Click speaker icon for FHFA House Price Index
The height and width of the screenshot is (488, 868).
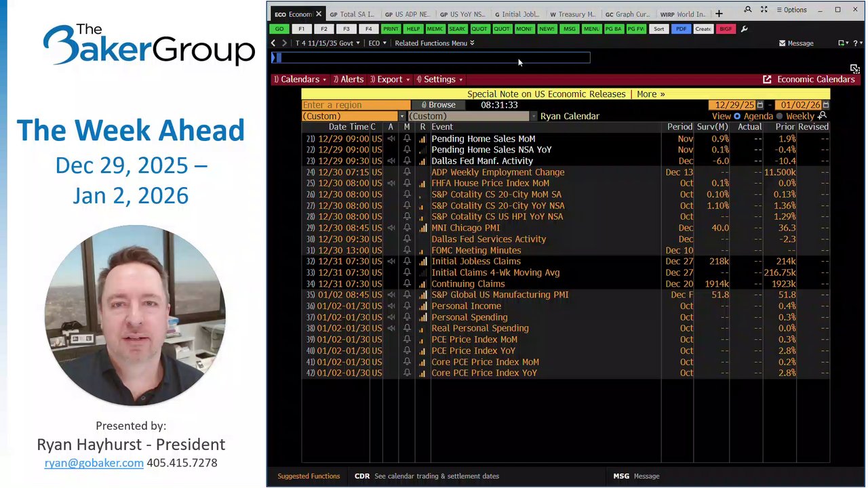click(391, 184)
